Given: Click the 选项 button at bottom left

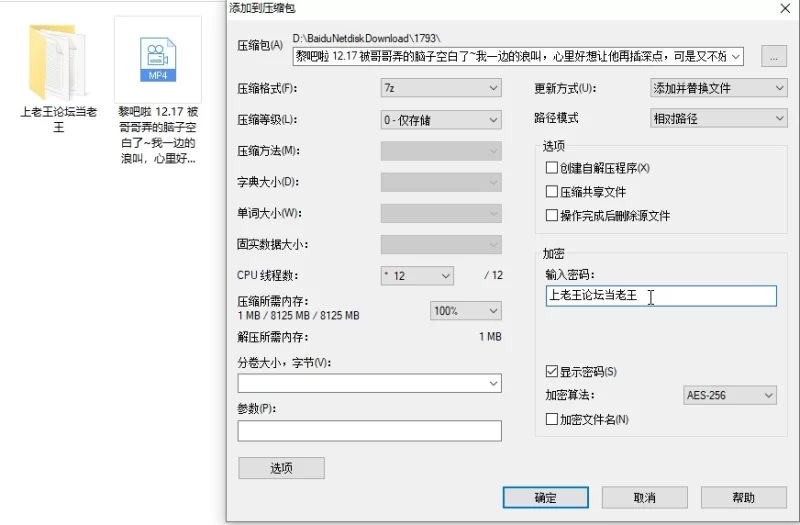Looking at the screenshot, I should [x=281, y=468].
